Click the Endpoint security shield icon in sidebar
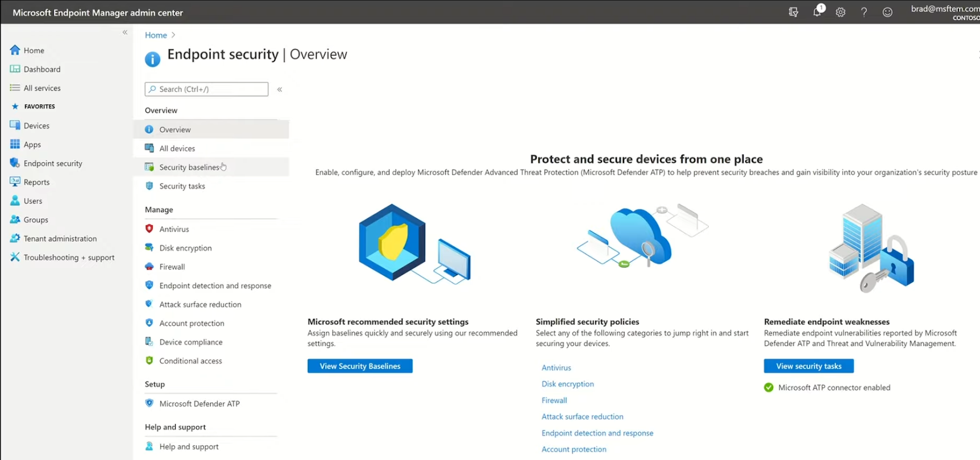The width and height of the screenshot is (980, 460). tap(15, 163)
